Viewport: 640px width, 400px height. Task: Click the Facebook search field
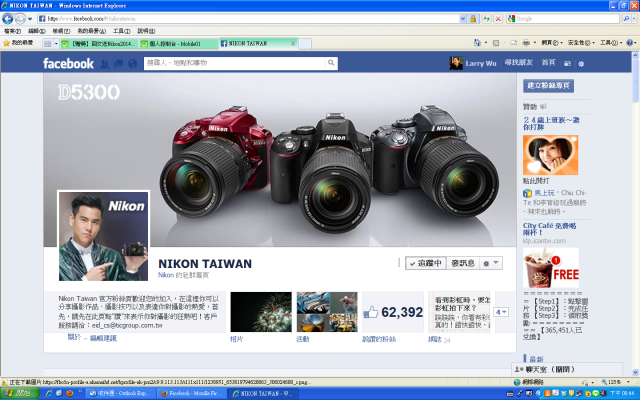[x=235, y=63]
